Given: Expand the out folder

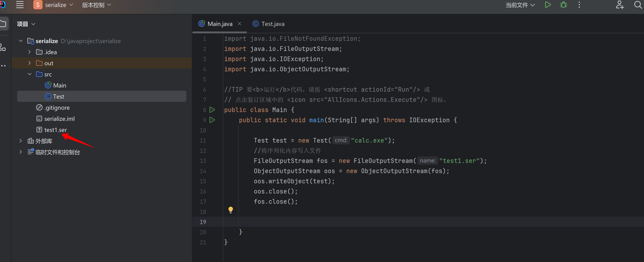Looking at the screenshot, I should pyautogui.click(x=30, y=63).
